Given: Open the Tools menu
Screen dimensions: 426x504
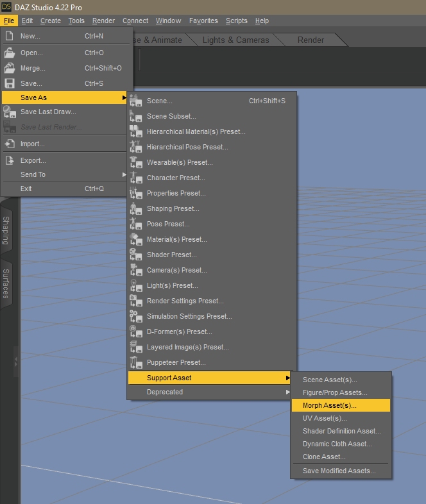Looking at the screenshot, I should [x=76, y=21].
